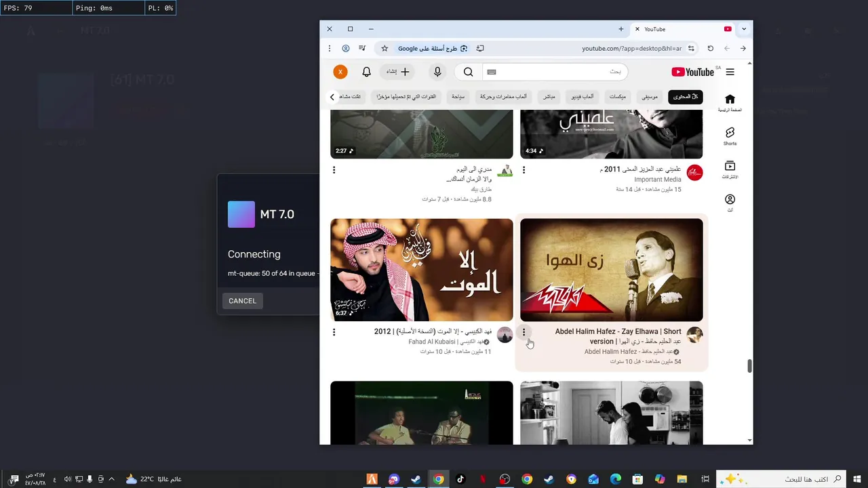868x488 pixels.
Task: Open the orange X account avatar menu
Action: point(340,72)
